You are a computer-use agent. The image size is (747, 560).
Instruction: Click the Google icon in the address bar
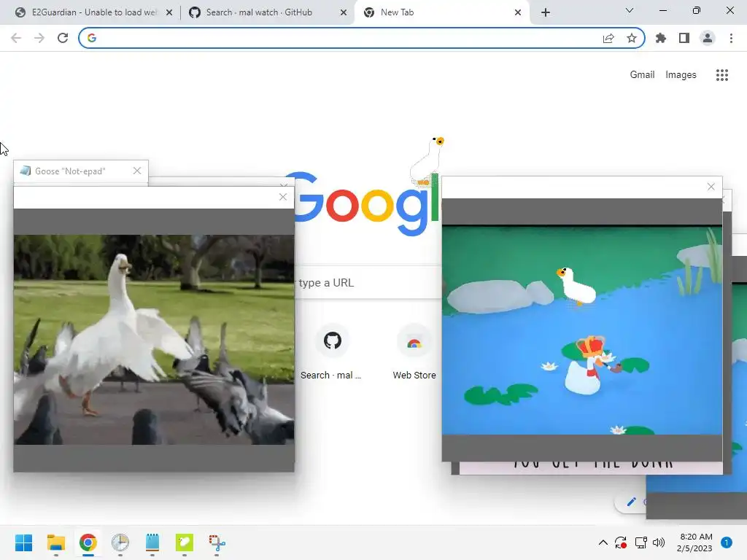tap(92, 38)
